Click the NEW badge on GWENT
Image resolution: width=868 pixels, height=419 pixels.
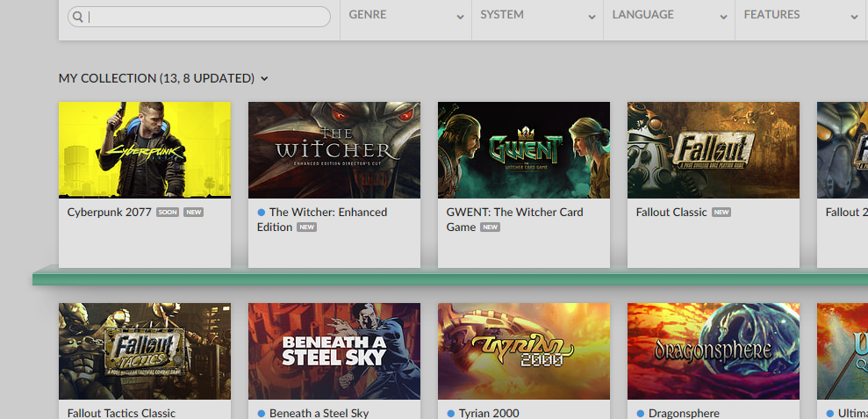tap(490, 228)
